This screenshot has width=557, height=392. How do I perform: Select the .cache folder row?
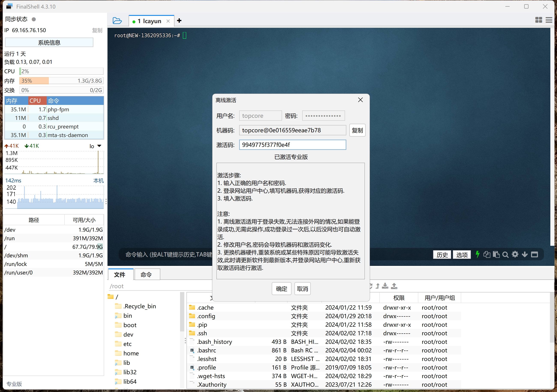click(324, 307)
